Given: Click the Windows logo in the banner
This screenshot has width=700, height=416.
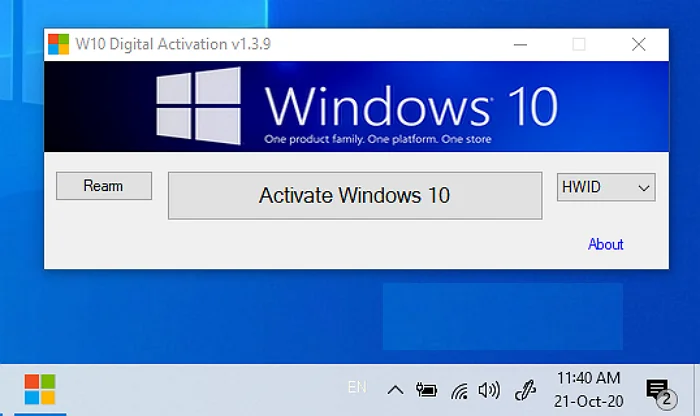Looking at the screenshot, I should [199, 106].
